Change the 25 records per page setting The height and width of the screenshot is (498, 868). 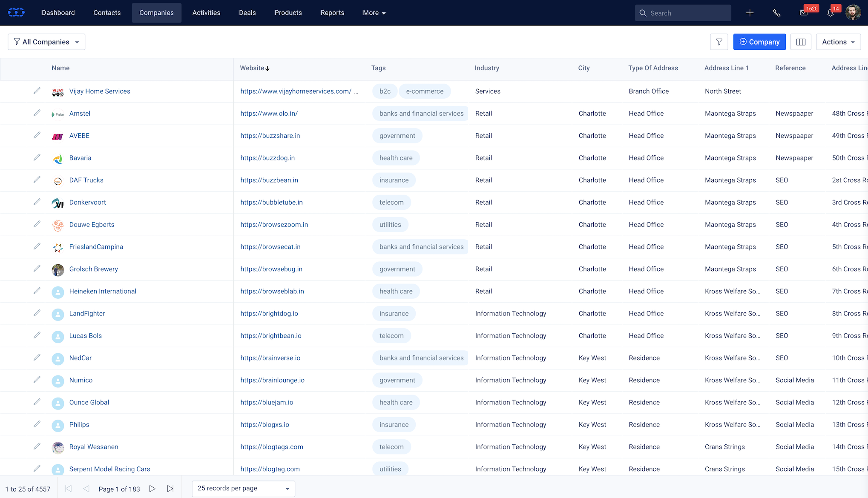pos(243,488)
